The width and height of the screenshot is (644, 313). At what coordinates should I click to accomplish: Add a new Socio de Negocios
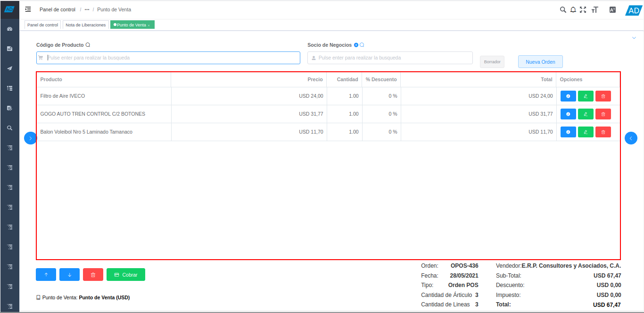point(356,45)
